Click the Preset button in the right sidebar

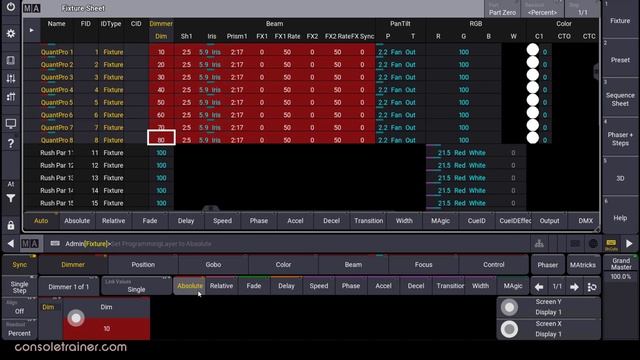tap(620, 60)
